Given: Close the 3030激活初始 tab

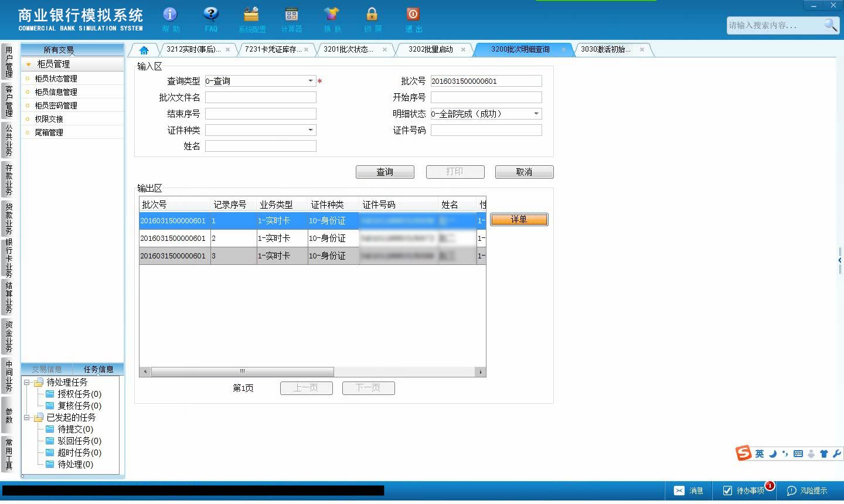Looking at the screenshot, I should pyautogui.click(x=642, y=50).
